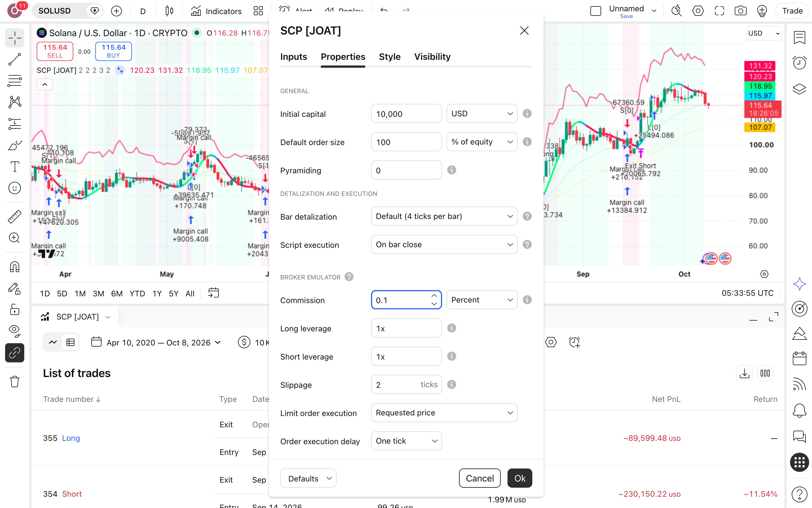Select the ruler measure tool
Screen dimensions: 812x508
click(x=14, y=216)
